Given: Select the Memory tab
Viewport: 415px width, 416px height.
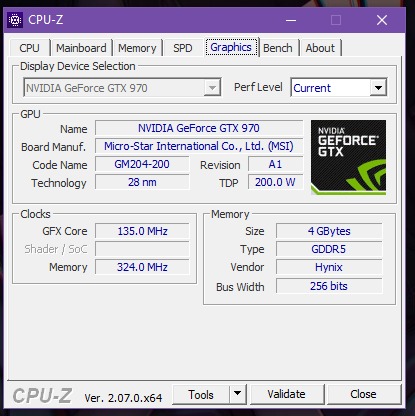Looking at the screenshot, I should tap(137, 48).
